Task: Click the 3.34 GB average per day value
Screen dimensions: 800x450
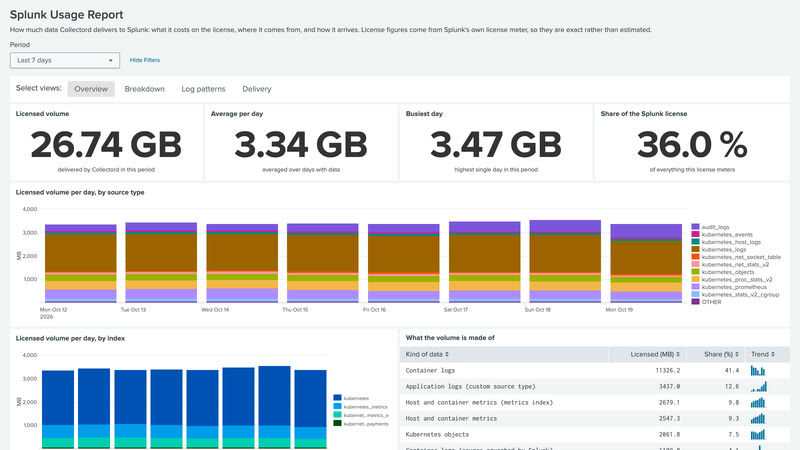Action: pos(301,145)
